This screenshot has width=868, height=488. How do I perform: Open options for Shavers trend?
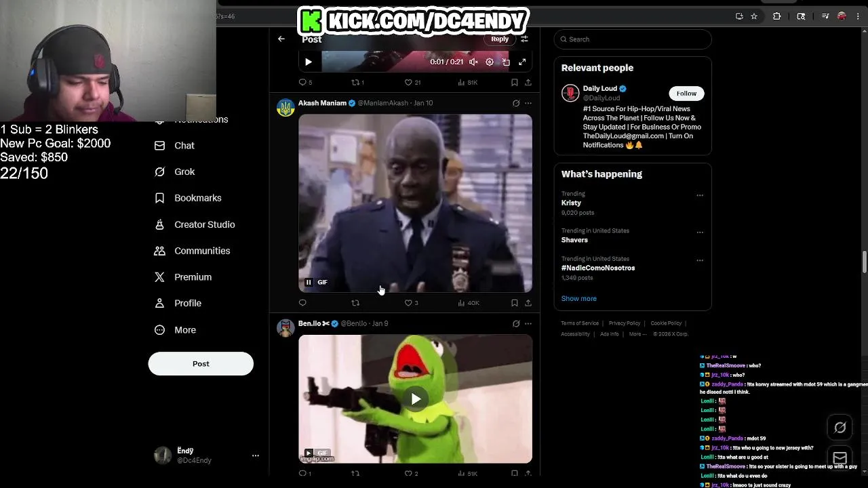pos(700,232)
